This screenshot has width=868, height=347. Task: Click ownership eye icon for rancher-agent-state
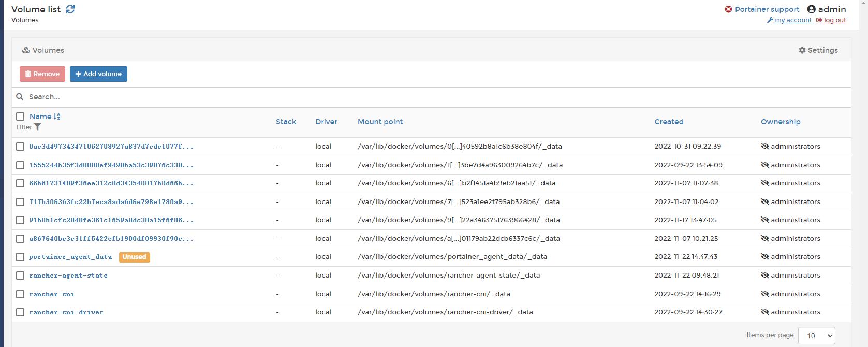(764, 276)
